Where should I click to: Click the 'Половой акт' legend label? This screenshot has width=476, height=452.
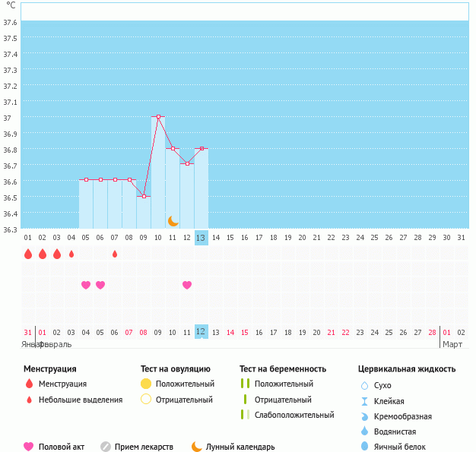click(62, 447)
